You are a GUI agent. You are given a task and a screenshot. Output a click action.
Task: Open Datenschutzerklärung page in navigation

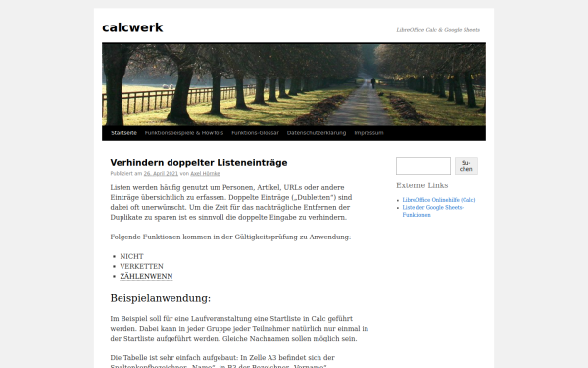(x=317, y=133)
